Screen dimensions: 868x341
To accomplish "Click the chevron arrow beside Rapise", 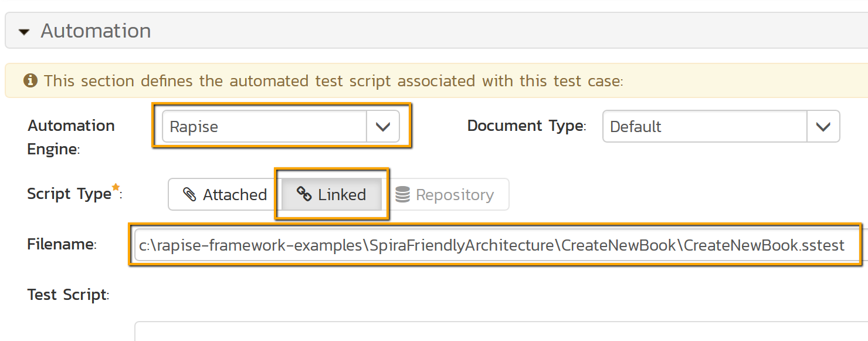I will tap(383, 126).
